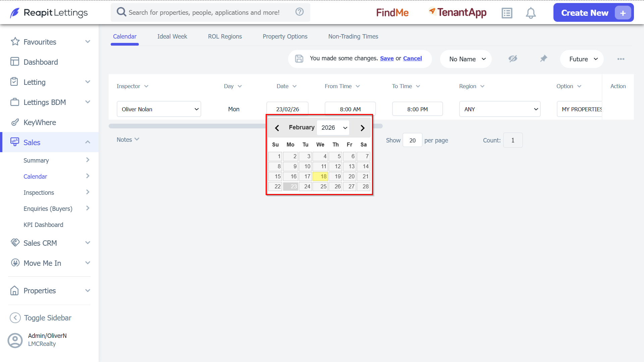Open the search help question icon
The image size is (644, 362).
click(x=300, y=12)
